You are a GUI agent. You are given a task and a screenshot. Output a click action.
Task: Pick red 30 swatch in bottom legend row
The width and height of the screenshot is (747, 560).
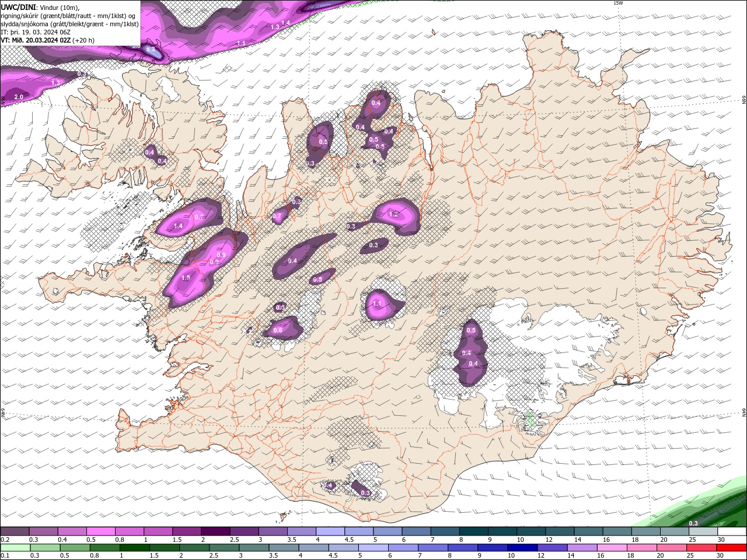(731, 548)
